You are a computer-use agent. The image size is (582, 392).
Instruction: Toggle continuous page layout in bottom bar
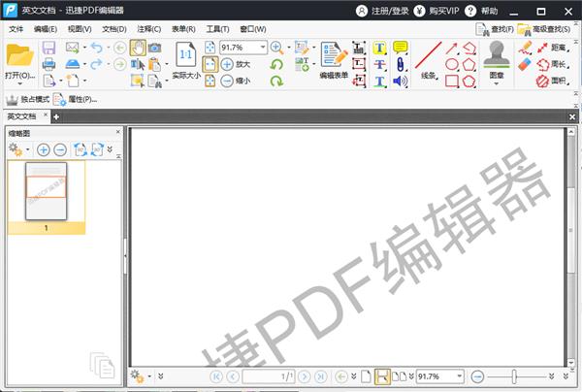[x=382, y=376]
